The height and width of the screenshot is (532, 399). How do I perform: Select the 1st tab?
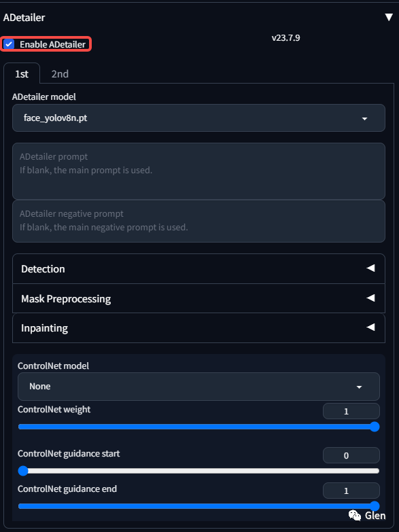coord(22,73)
